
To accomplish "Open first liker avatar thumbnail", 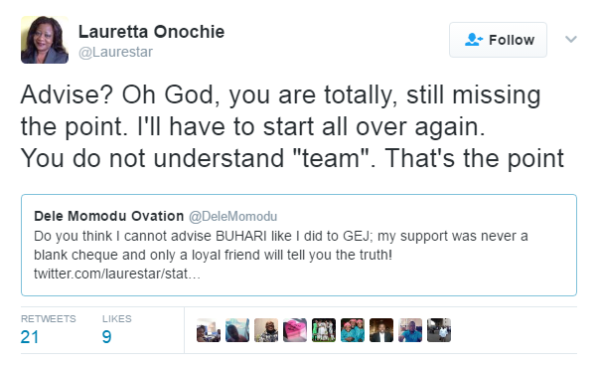I will (x=209, y=330).
